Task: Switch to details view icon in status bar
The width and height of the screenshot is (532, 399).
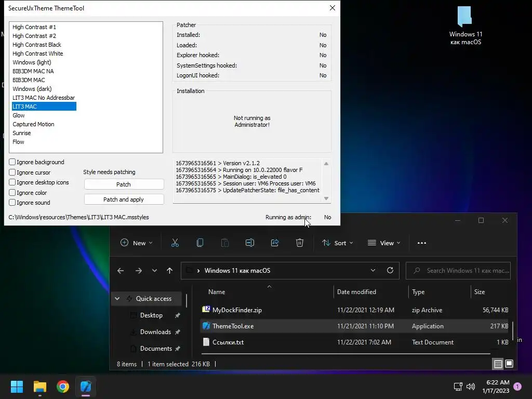Action: (x=498, y=364)
